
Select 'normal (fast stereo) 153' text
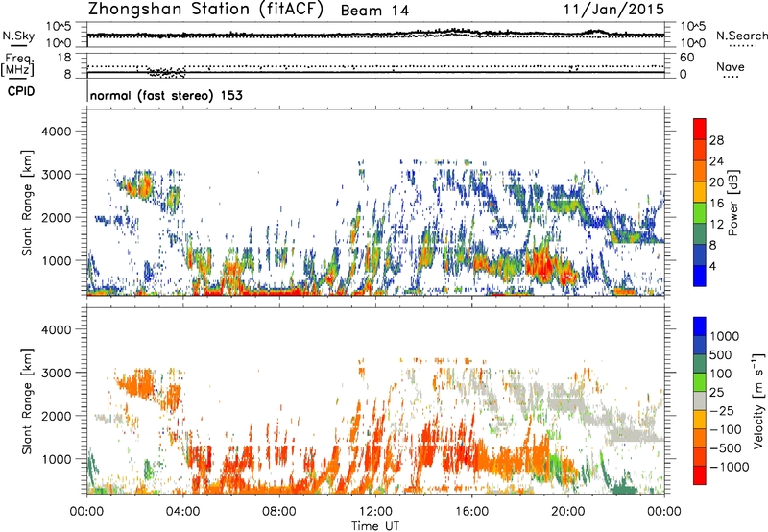166,95
